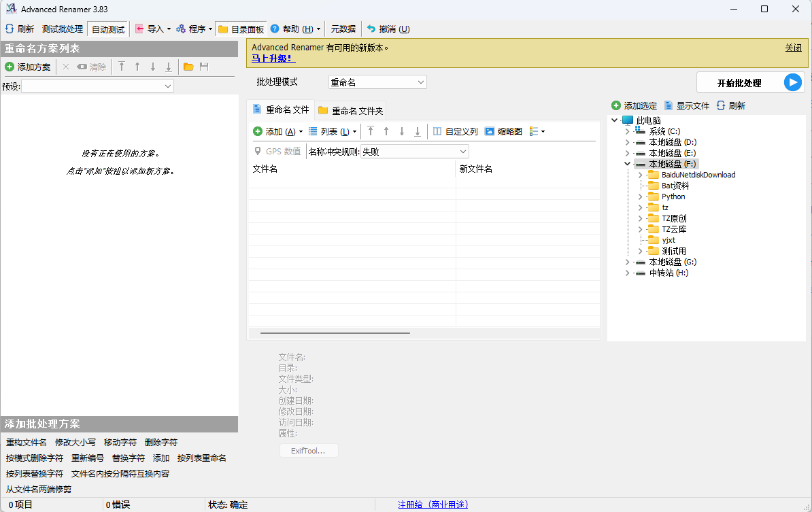The height and width of the screenshot is (512, 812).
Task: Open the 列表 (L) dropdown
Action: pos(333,131)
